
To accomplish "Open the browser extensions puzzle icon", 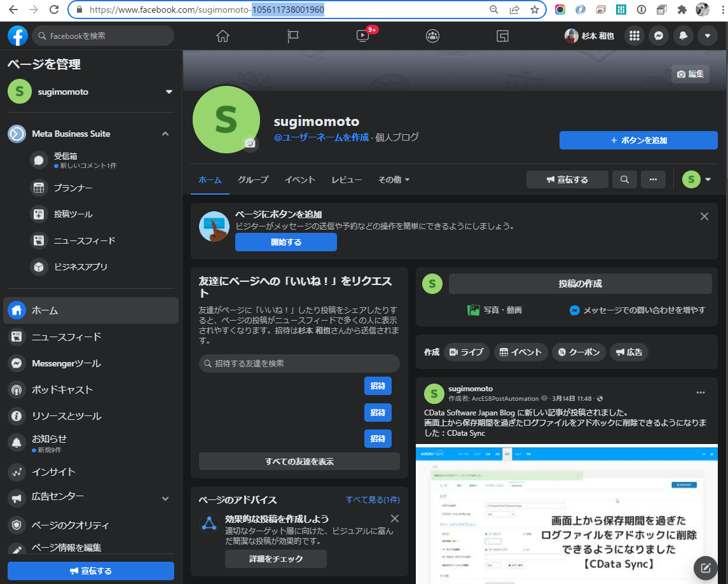I will point(682,10).
